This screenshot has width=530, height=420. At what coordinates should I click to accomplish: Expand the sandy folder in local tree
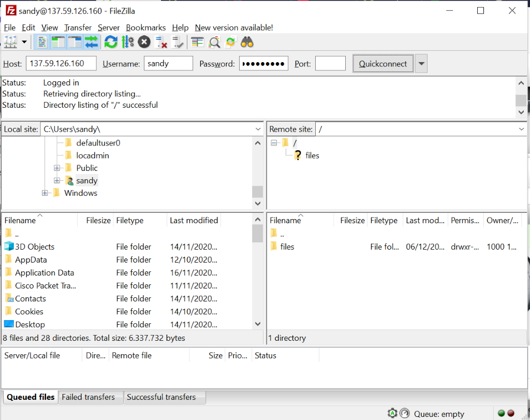(x=57, y=181)
